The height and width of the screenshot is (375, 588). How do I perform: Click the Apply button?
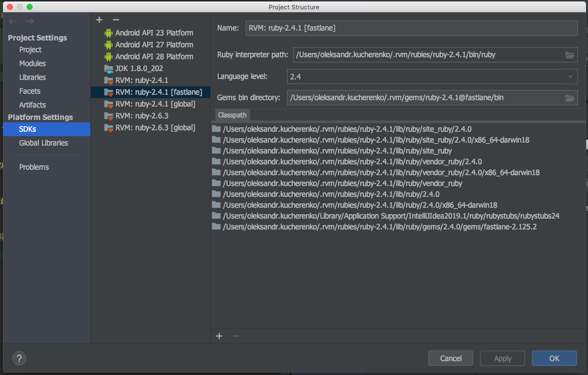[x=502, y=358]
